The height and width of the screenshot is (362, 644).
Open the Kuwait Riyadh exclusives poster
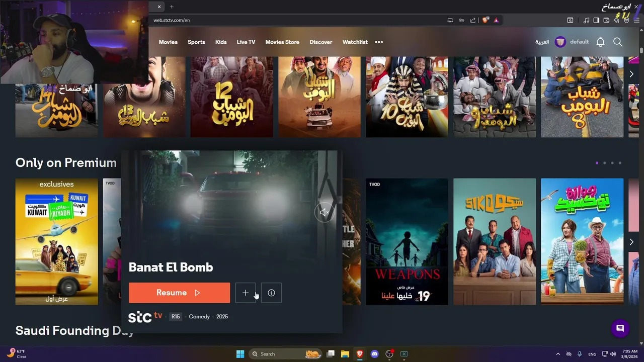57,242
